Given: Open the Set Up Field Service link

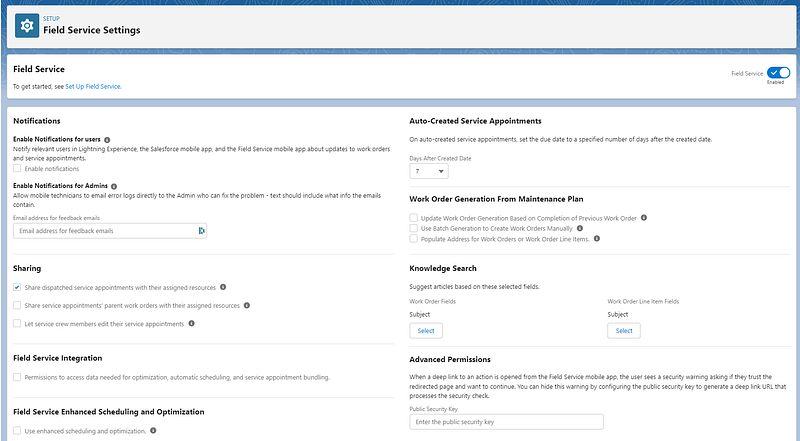Looking at the screenshot, I should 93,87.
